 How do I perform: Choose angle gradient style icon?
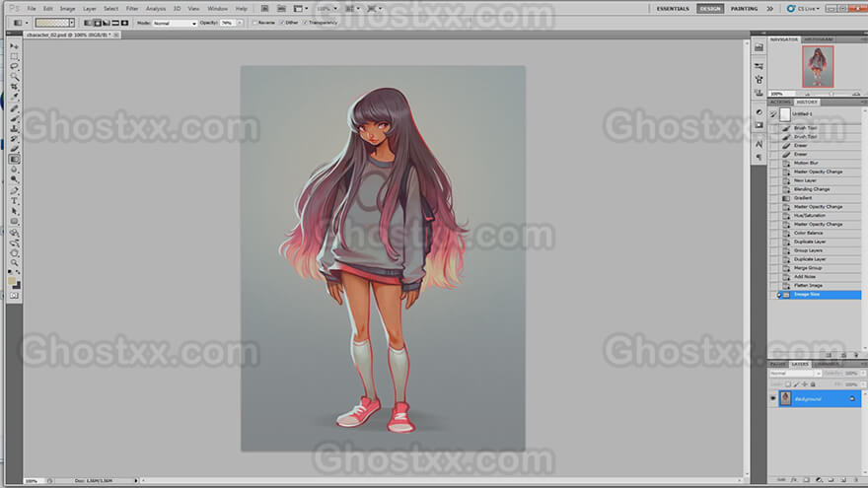(x=107, y=23)
